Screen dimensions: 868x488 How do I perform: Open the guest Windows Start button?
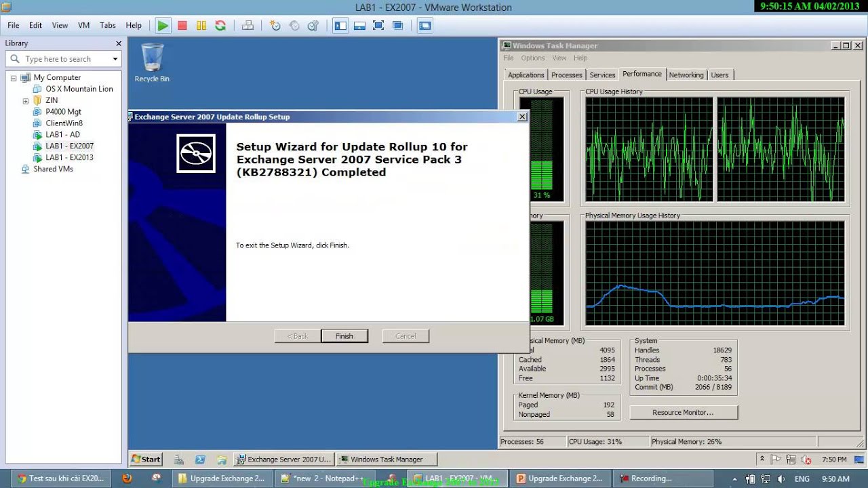146,459
